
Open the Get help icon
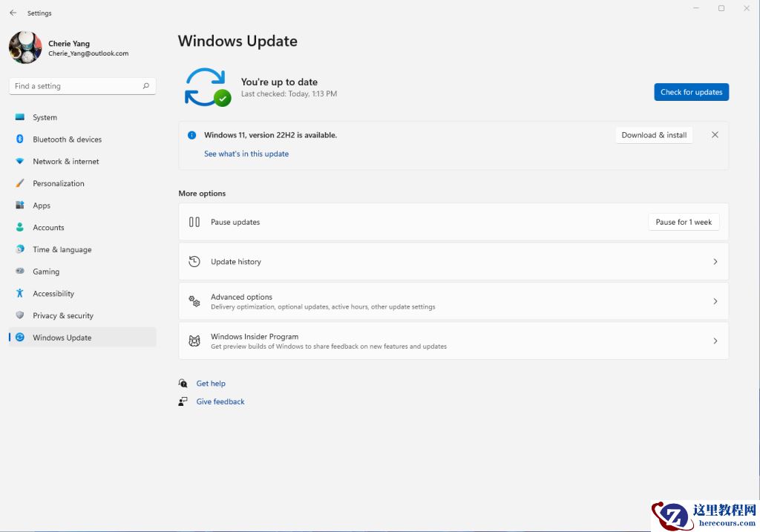tap(183, 383)
